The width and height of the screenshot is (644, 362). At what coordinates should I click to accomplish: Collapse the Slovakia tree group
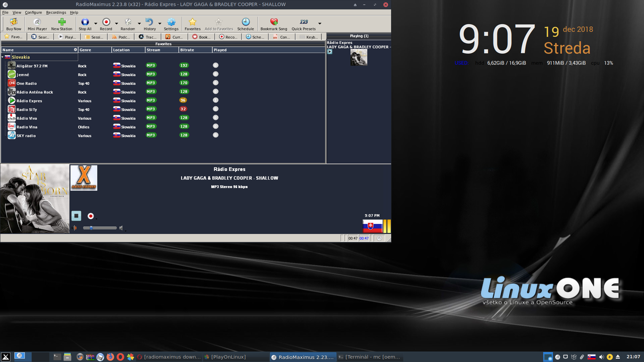coord(3,57)
